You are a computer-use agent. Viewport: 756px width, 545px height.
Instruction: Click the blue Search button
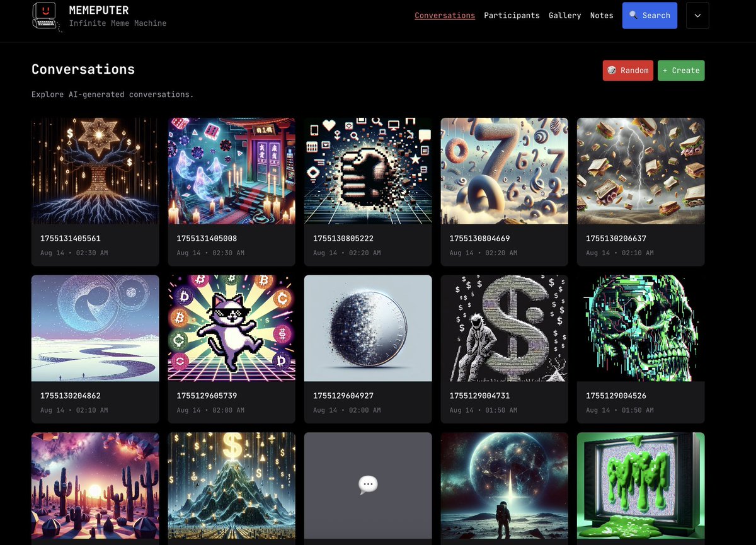click(x=650, y=16)
